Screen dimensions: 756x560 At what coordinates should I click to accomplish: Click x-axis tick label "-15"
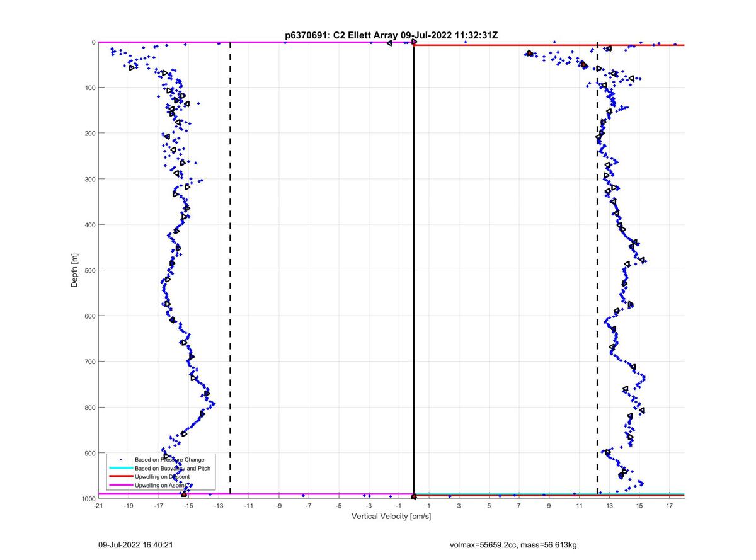pos(188,505)
